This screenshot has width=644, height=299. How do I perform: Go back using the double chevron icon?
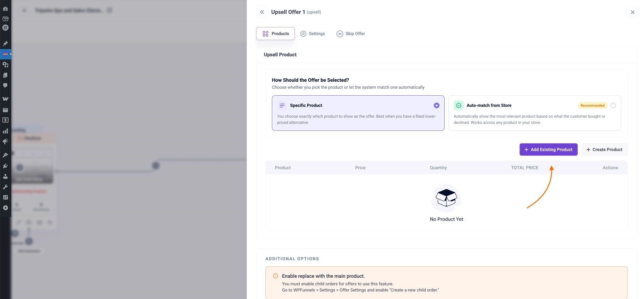coord(262,12)
